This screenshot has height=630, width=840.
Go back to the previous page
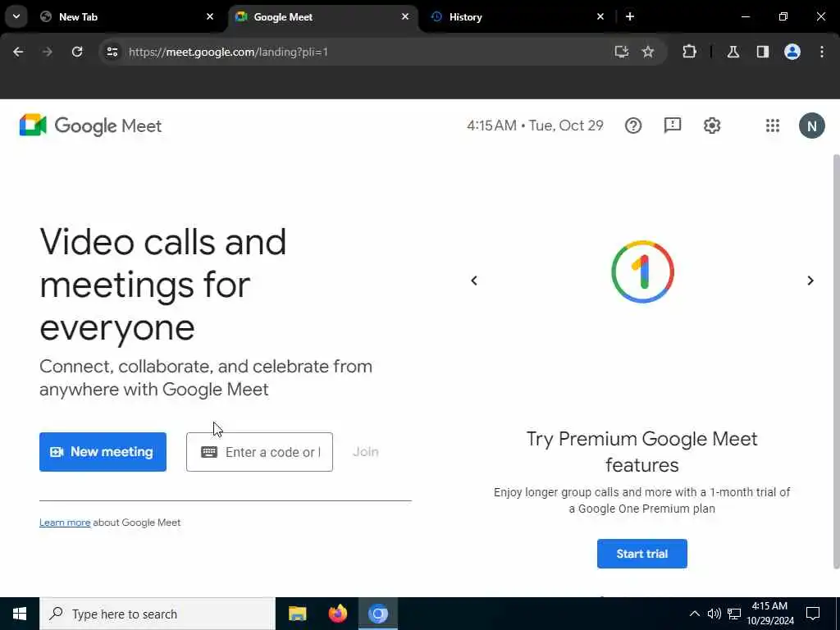[x=18, y=52]
